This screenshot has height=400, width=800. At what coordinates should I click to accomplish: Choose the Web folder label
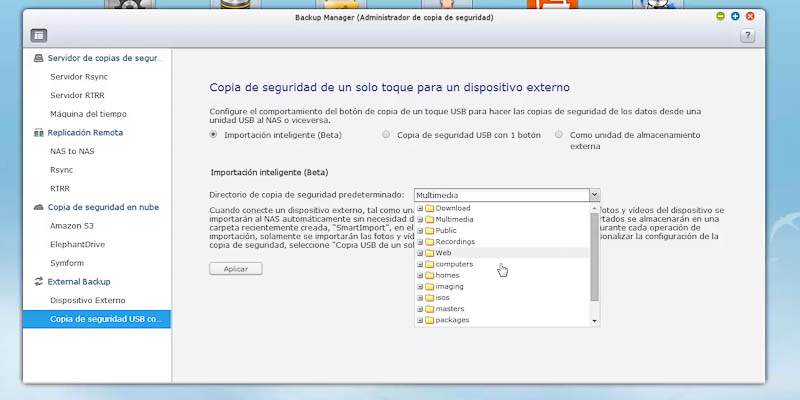coord(443,253)
